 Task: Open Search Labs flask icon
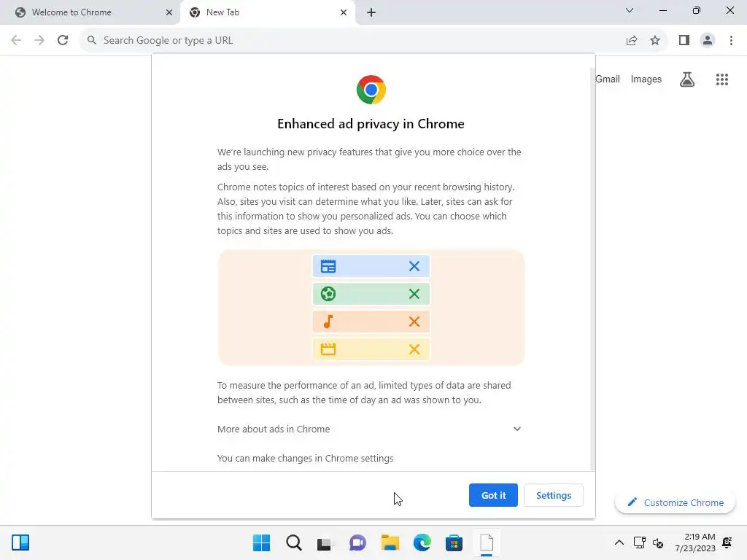point(687,79)
